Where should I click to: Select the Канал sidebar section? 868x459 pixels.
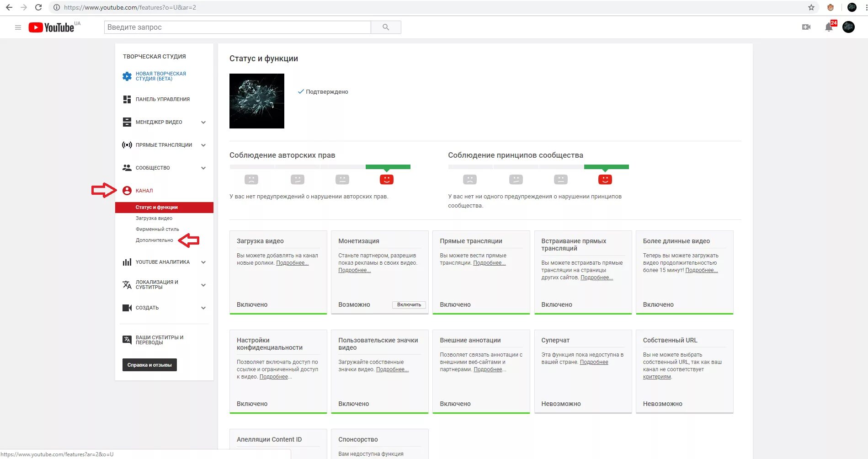click(144, 191)
